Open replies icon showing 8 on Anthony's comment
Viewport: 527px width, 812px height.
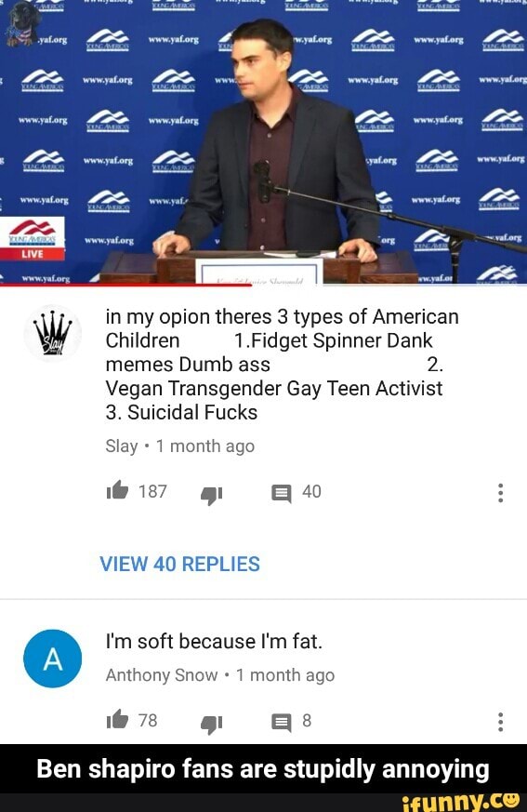(282, 723)
